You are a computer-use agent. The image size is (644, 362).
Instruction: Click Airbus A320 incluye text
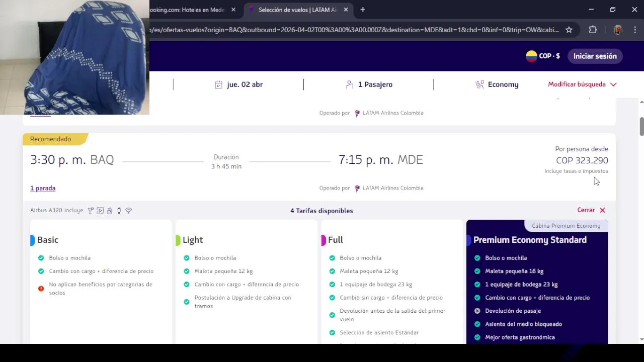[56, 210]
